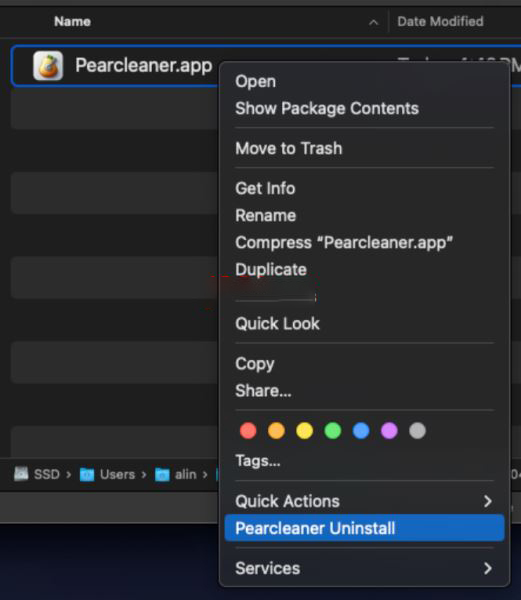This screenshot has width=521, height=600.
Task: Apply the gray tag color
Action: tap(417, 431)
